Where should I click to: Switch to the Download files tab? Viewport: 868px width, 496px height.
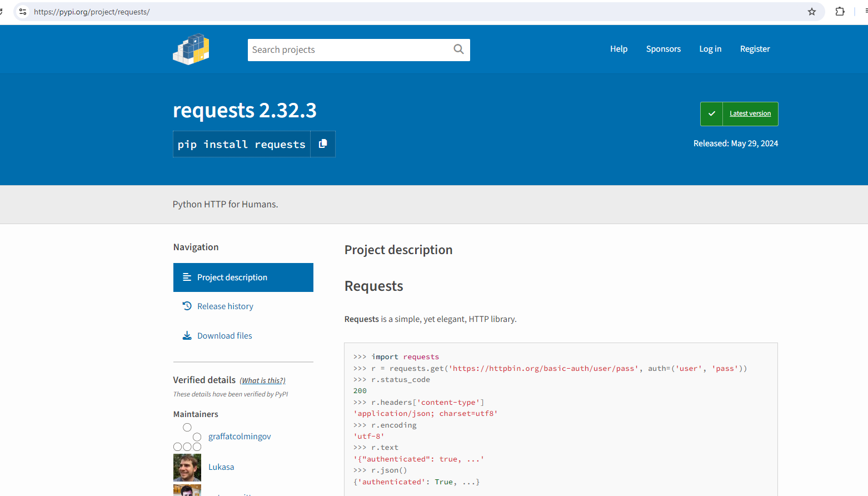click(243, 336)
